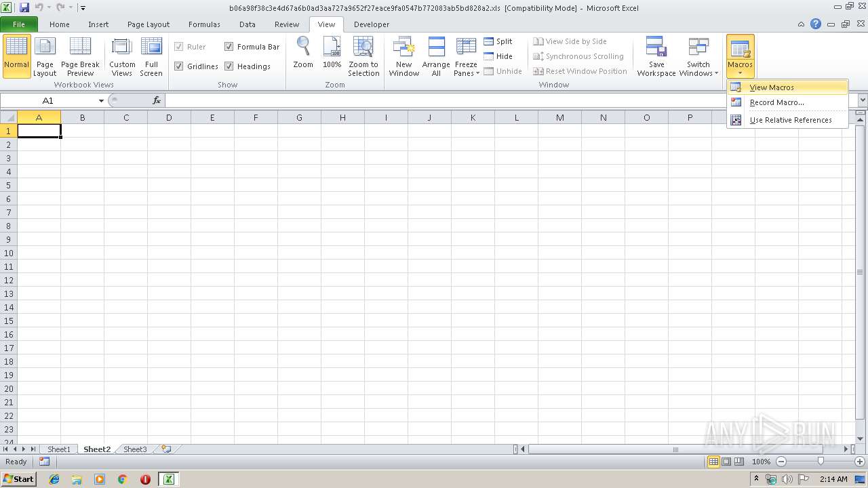Click the zoom slider handle

point(821,462)
